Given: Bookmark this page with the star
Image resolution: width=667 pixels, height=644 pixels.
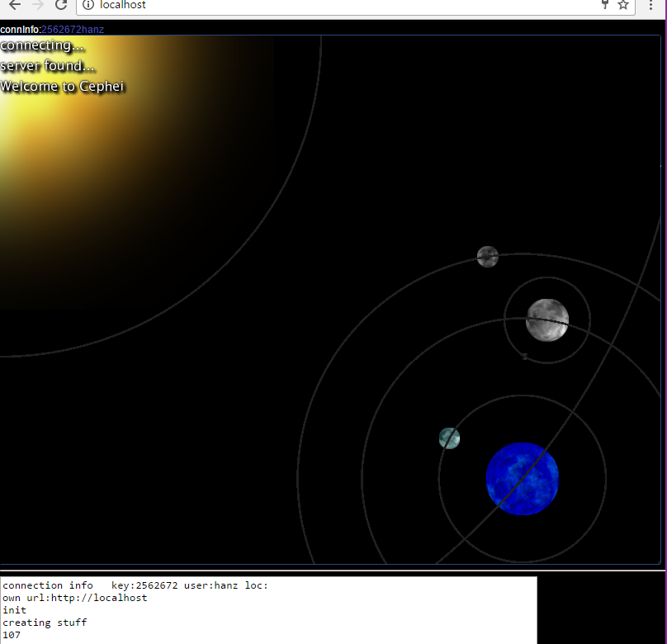Looking at the screenshot, I should [623, 5].
